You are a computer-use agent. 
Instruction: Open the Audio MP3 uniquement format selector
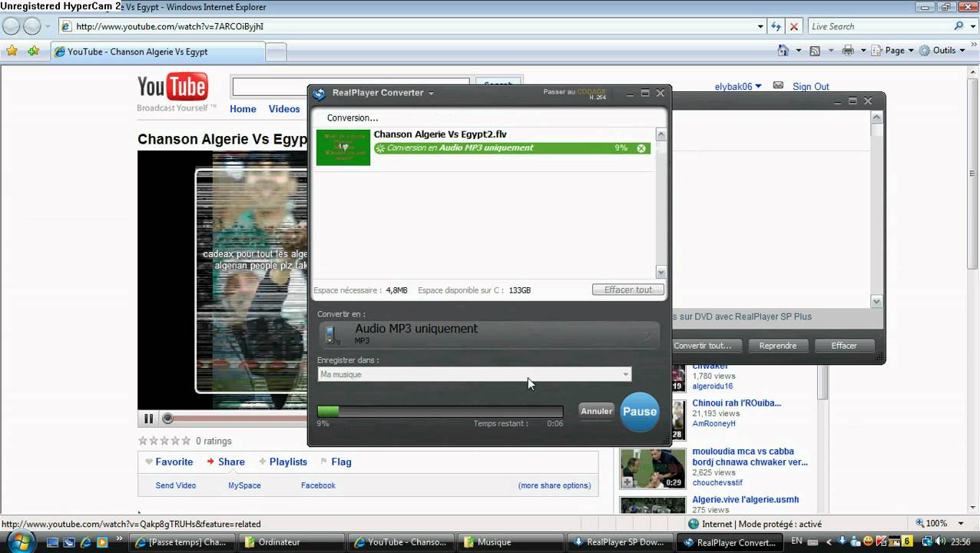tap(489, 334)
